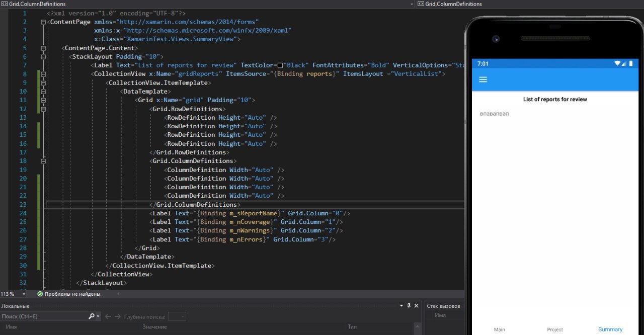644x335 pixels.
Task: Click the signal strength icon on the phone
Action: click(x=624, y=64)
